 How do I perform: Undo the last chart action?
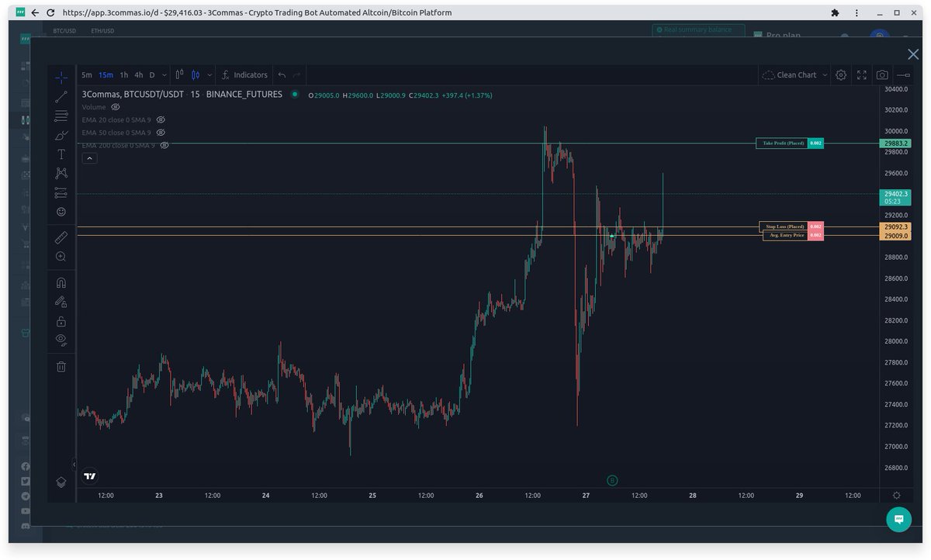pos(282,75)
